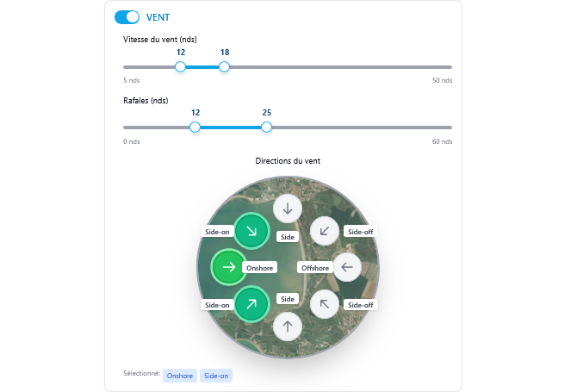Click the Offshore label on the compass
The width and height of the screenshot is (577, 392).
pyautogui.click(x=315, y=268)
